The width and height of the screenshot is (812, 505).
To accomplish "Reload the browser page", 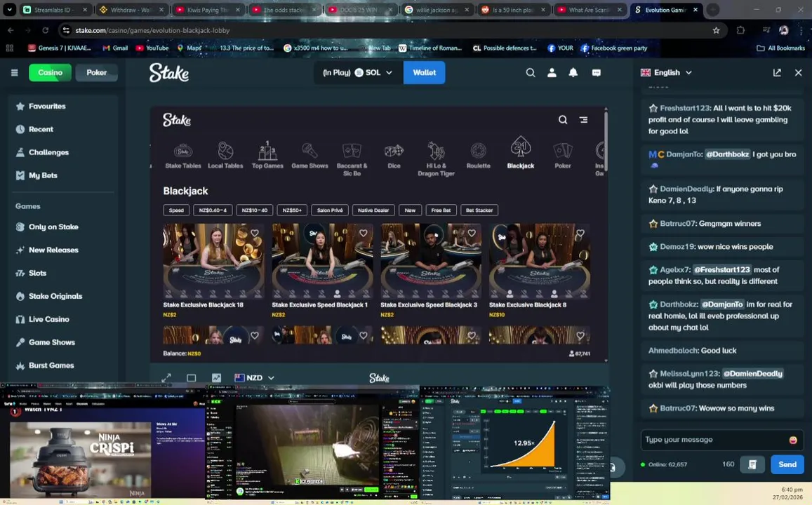I will point(46,31).
